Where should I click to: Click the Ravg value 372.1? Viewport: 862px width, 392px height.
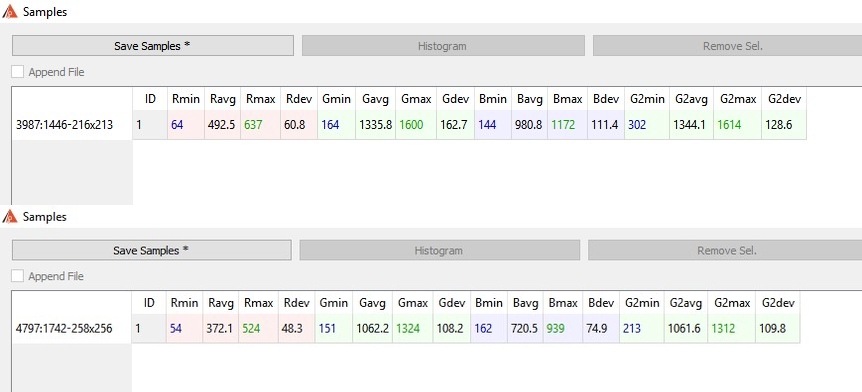[x=220, y=329]
